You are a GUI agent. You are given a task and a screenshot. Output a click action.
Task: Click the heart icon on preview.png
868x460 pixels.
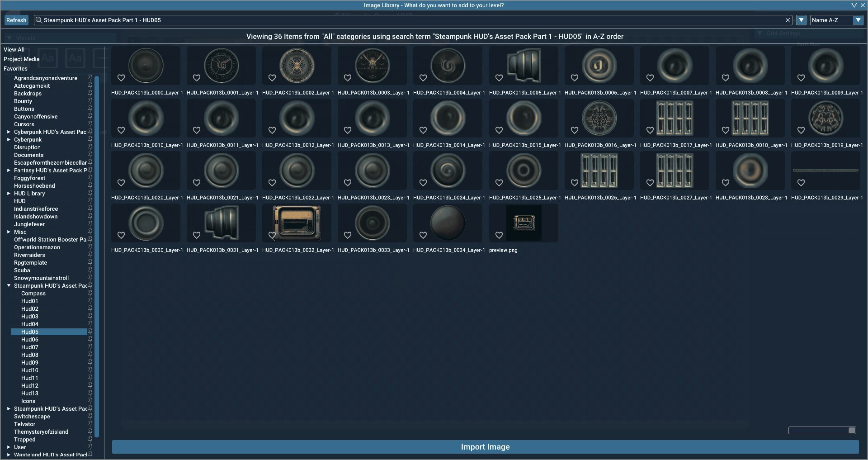coord(499,235)
